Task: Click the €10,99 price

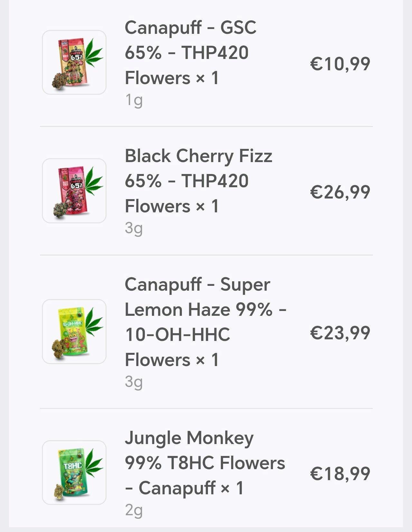Action: coord(340,63)
